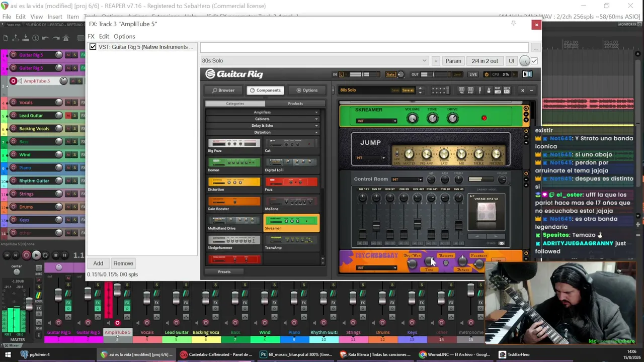Click the REAPER record transport button
The width and height of the screenshot is (644, 362).
click(27, 255)
